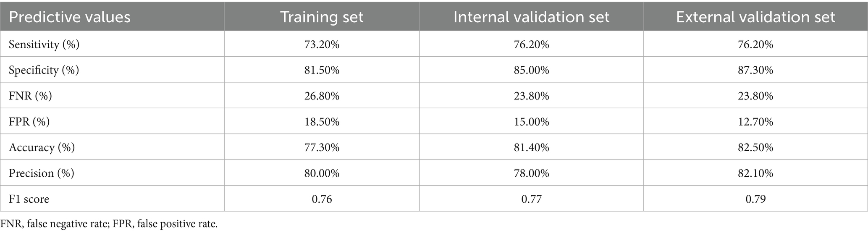Click the FNR and FPR abbreviation footnote
The image size is (868, 233).
coord(109,224)
